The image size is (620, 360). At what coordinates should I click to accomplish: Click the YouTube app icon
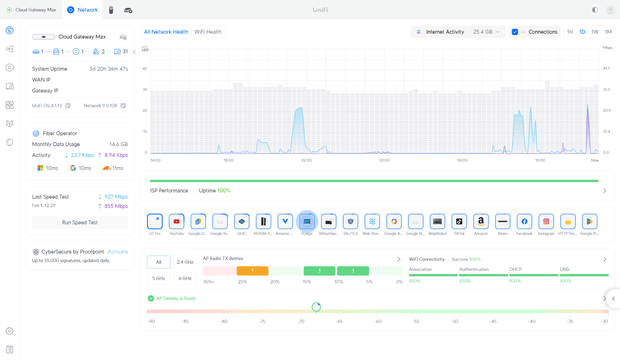(176, 222)
